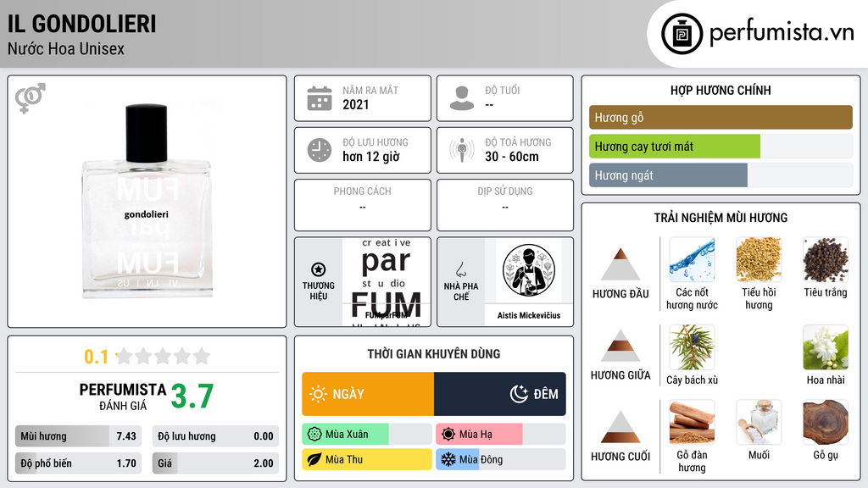Click the Nước Hoa Unisex subtitle

[x=66, y=48]
